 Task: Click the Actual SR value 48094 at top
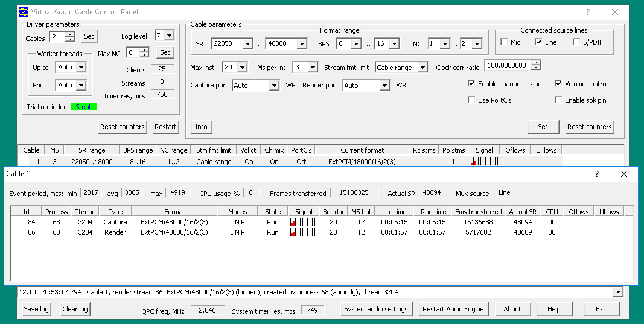[x=432, y=192]
